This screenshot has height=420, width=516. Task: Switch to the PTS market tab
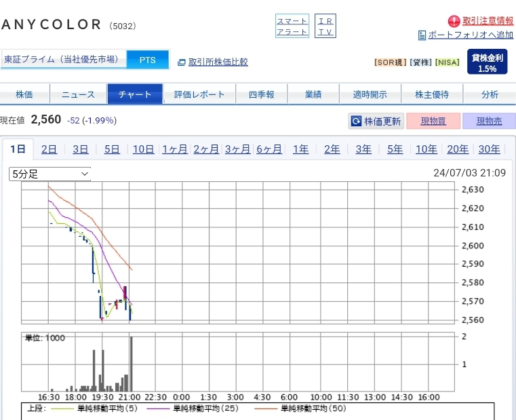point(148,60)
